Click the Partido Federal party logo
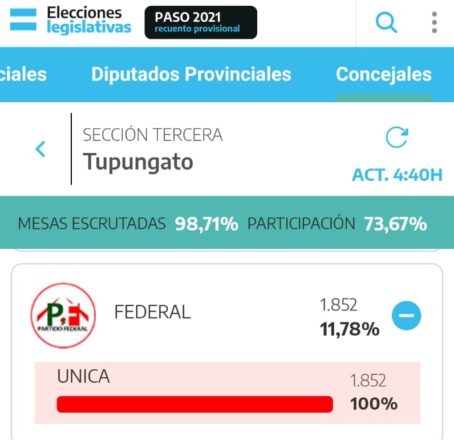The image size is (454, 440). coord(63,315)
